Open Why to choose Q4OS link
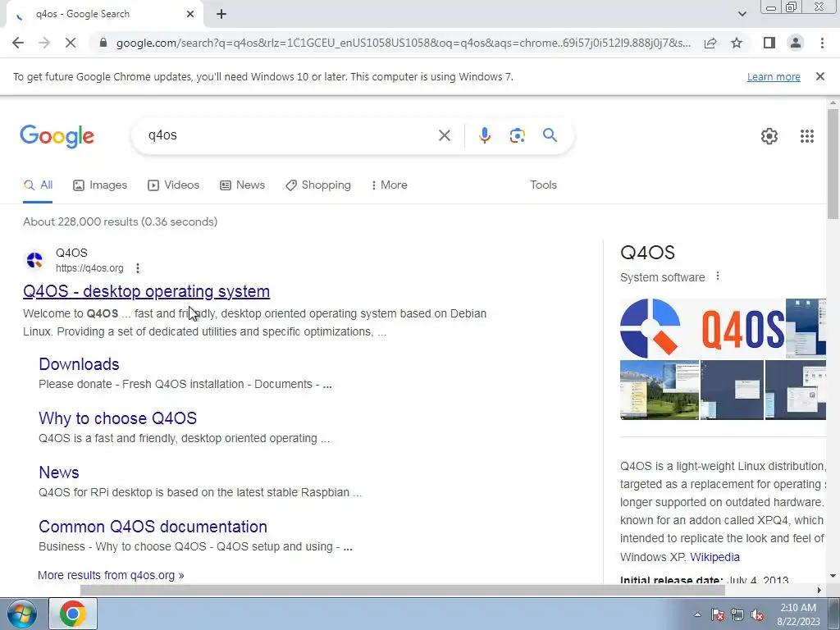Screen dimensions: 840x630 [x=117, y=418]
